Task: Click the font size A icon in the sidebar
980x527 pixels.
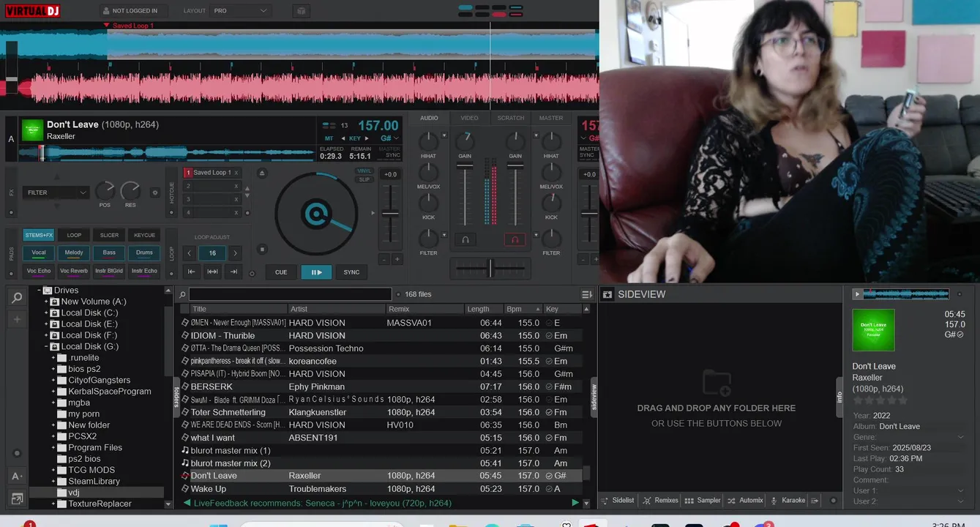Action: tap(16, 476)
